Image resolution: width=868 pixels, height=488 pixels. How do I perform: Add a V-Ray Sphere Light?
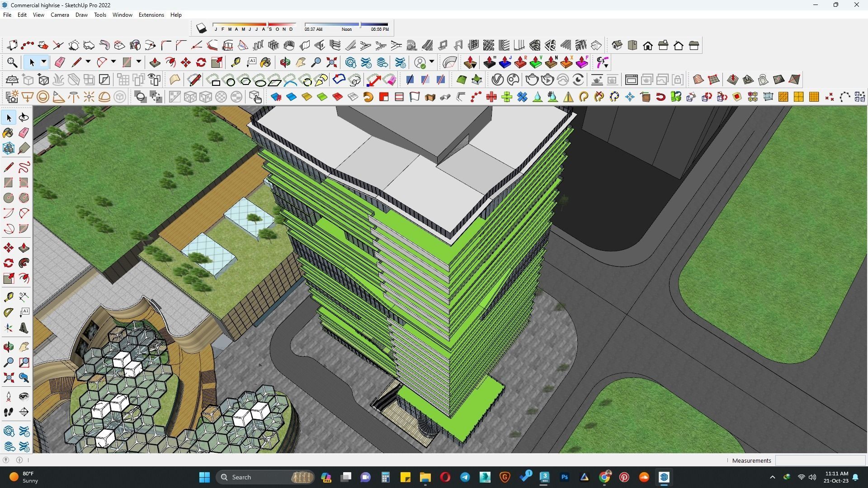pyautogui.click(x=42, y=97)
